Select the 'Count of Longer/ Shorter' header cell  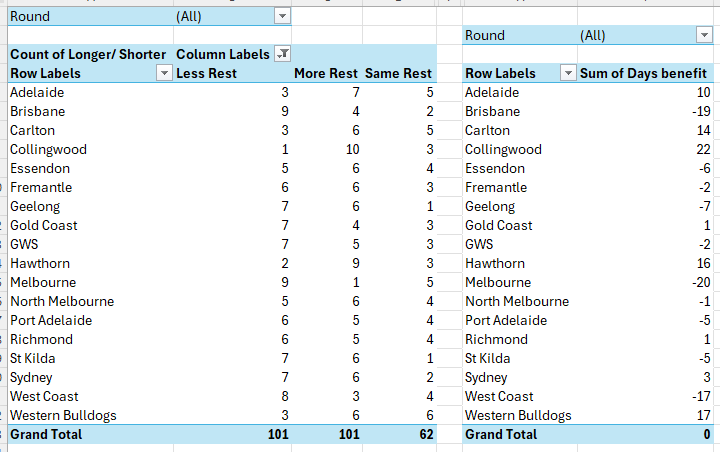point(88,54)
